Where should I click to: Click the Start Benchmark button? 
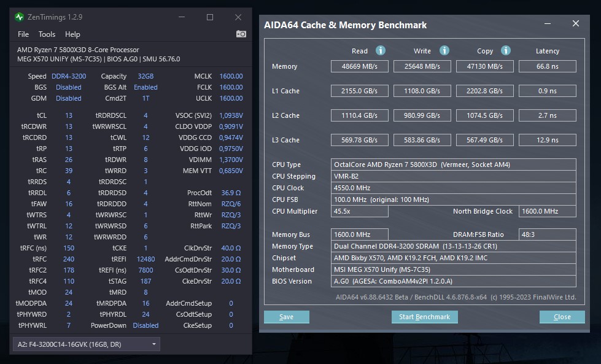424,317
